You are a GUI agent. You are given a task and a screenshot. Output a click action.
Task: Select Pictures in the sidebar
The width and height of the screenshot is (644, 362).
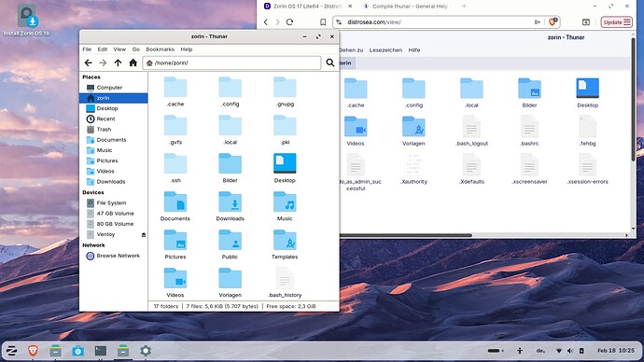pyautogui.click(x=113, y=160)
